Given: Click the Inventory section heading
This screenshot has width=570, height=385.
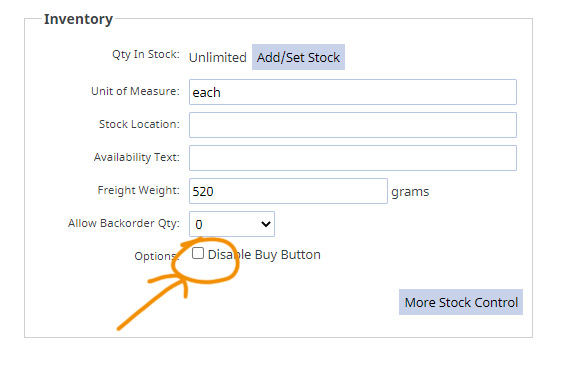Looking at the screenshot, I should pyautogui.click(x=79, y=19).
